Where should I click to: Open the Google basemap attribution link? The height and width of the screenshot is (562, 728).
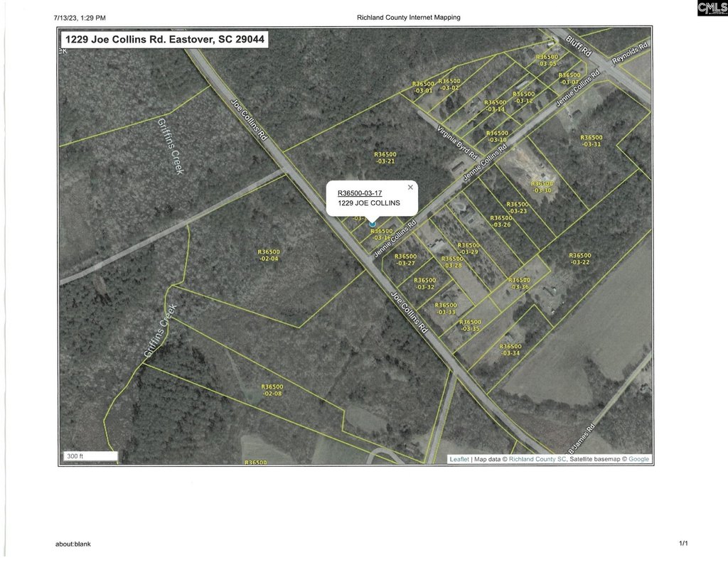(638, 459)
